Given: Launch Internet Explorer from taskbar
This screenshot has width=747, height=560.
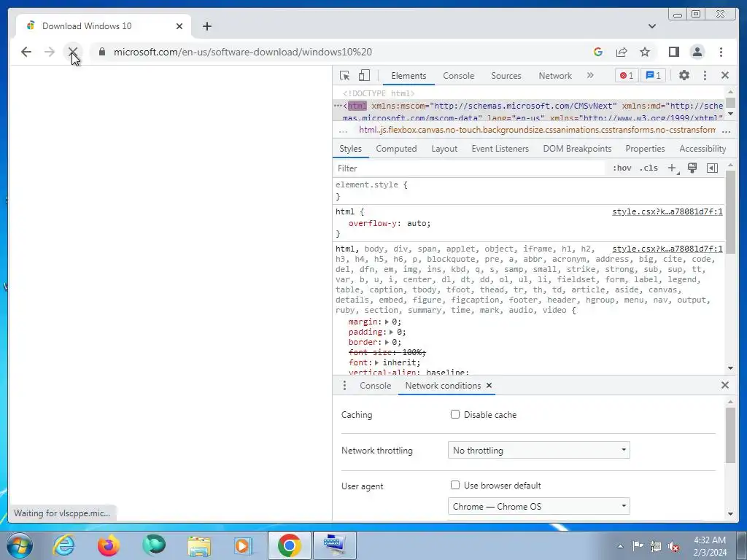Looking at the screenshot, I should (x=64, y=545).
